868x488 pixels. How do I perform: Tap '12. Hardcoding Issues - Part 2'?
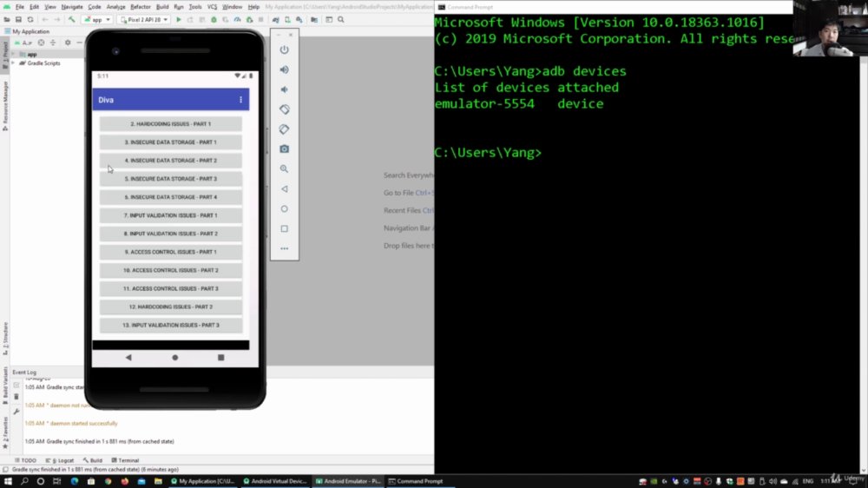(170, 307)
